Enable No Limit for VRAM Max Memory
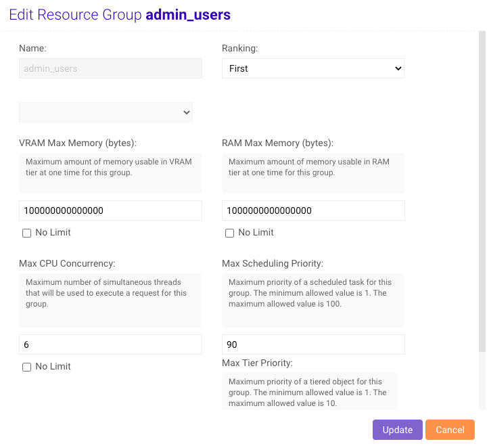This screenshot has height=448, width=489. pos(27,233)
